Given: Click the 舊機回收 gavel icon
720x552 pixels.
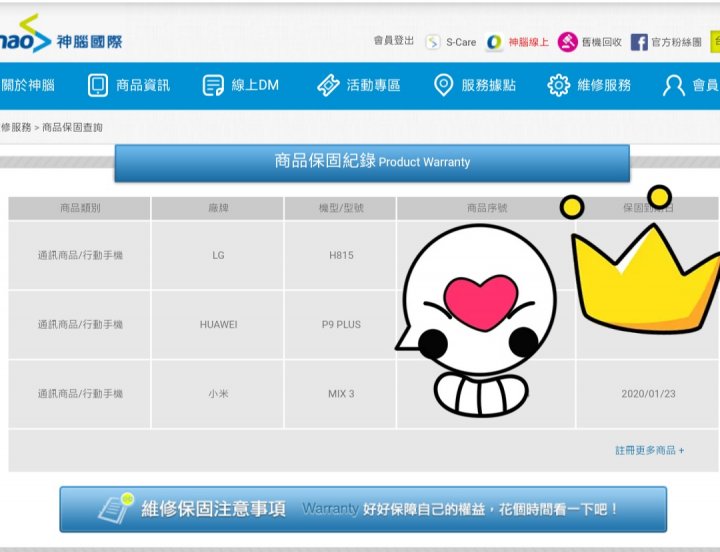Looking at the screenshot, I should [x=568, y=42].
